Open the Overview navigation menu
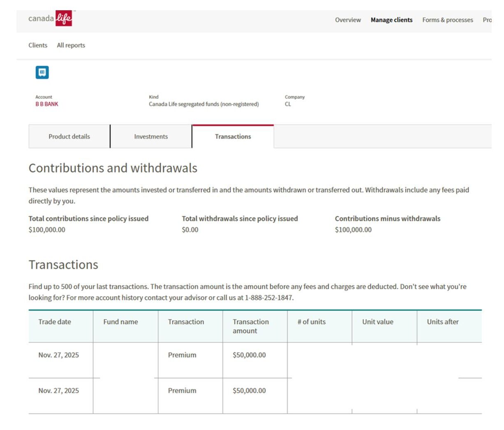This screenshot has height=430, width=504. point(348,20)
